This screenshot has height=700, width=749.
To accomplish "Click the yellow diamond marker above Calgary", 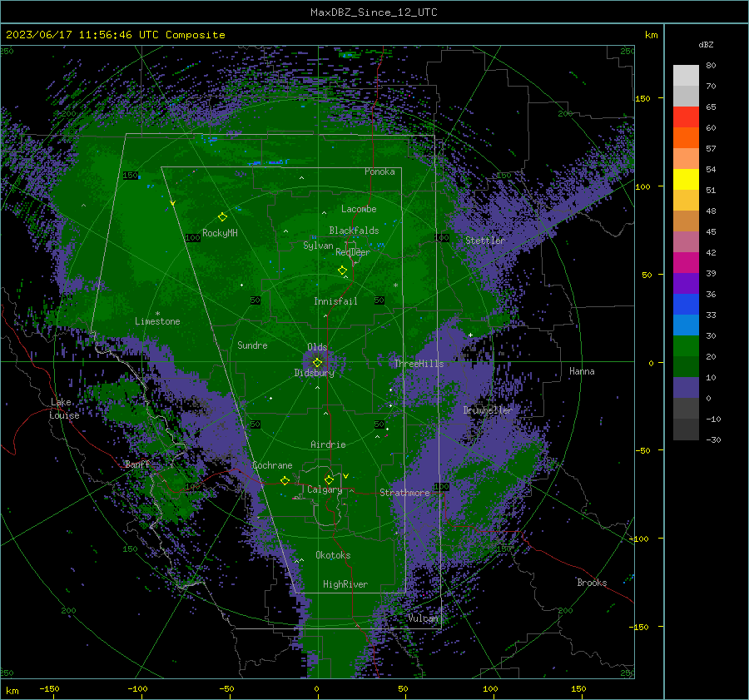I will [x=329, y=479].
